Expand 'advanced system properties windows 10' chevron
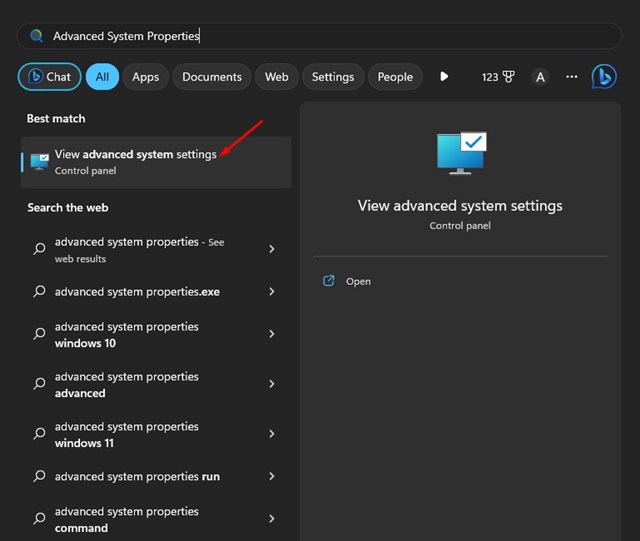Viewport: 640px width, 541px height. 272,335
